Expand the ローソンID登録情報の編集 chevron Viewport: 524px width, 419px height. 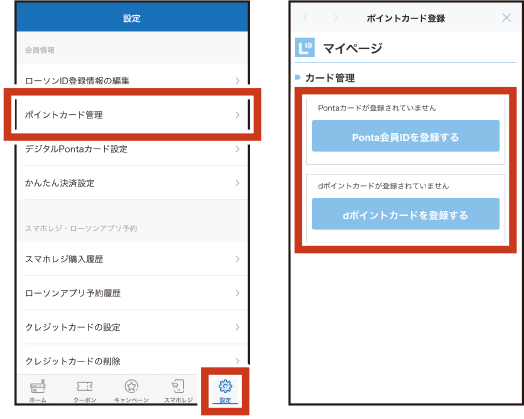click(x=238, y=81)
